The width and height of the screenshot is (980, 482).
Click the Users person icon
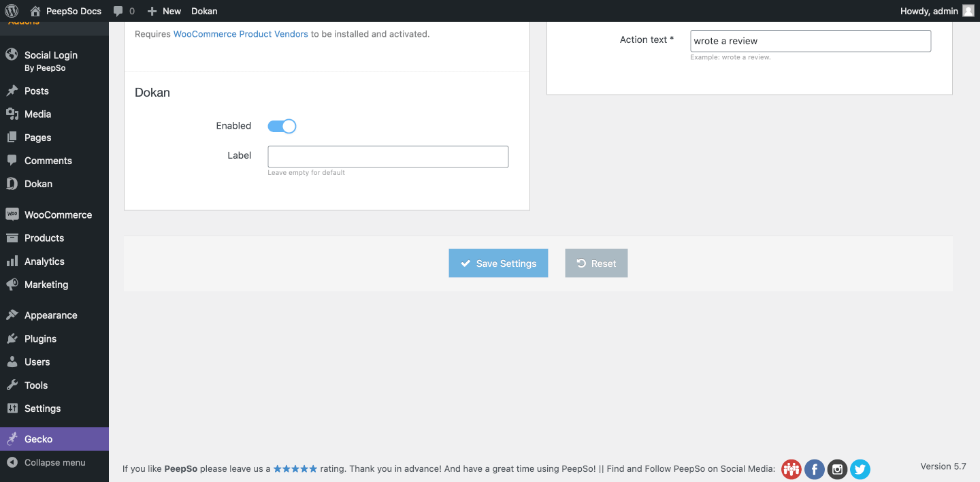(12, 361)
